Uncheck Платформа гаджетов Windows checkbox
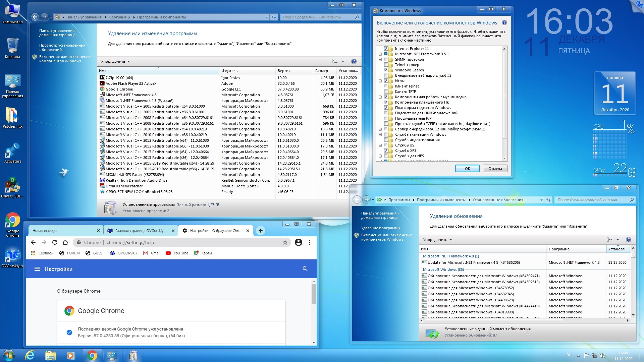The height and width of the screenshot is (362, 644). coord(386,108)
